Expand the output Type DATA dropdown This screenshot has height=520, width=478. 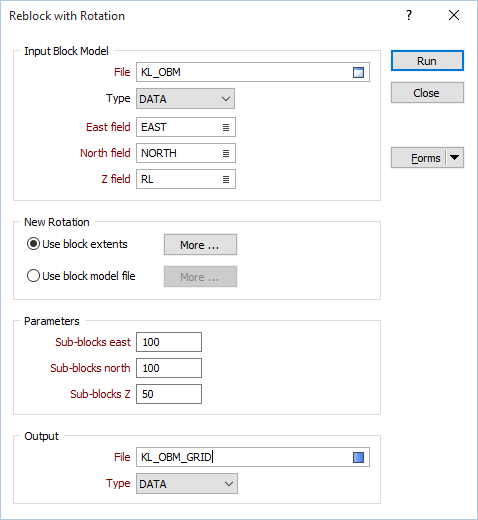(x=187, y=484)
